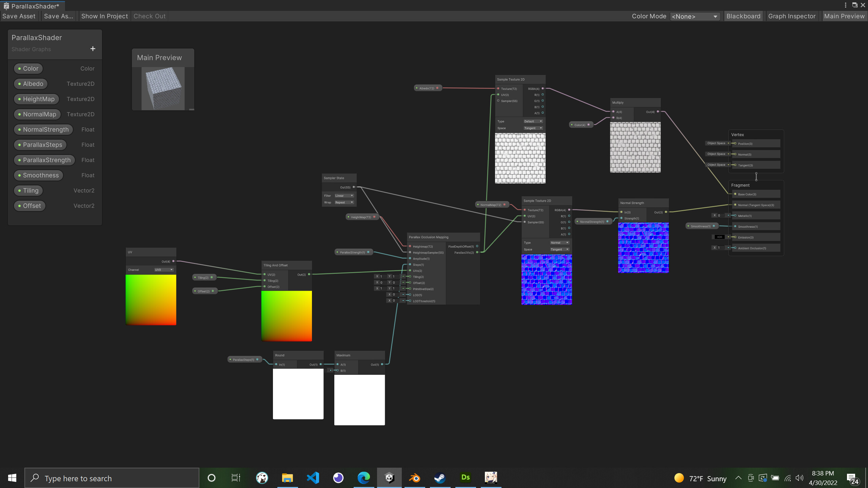This screenshot has height=488, width=868.
Task: Click the HDR emission color swatch
Action: pyautogui.click(x=719, y=237)
